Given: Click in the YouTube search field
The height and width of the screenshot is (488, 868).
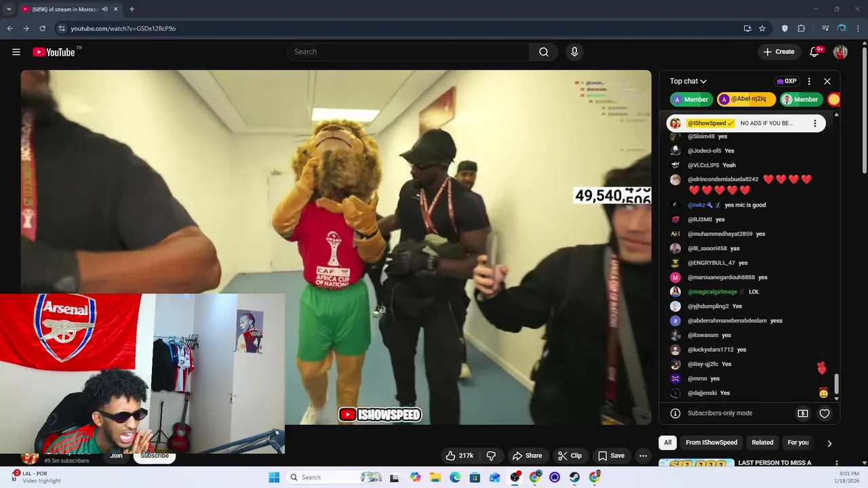Looking at the screenshot, I should coord(408,52).
